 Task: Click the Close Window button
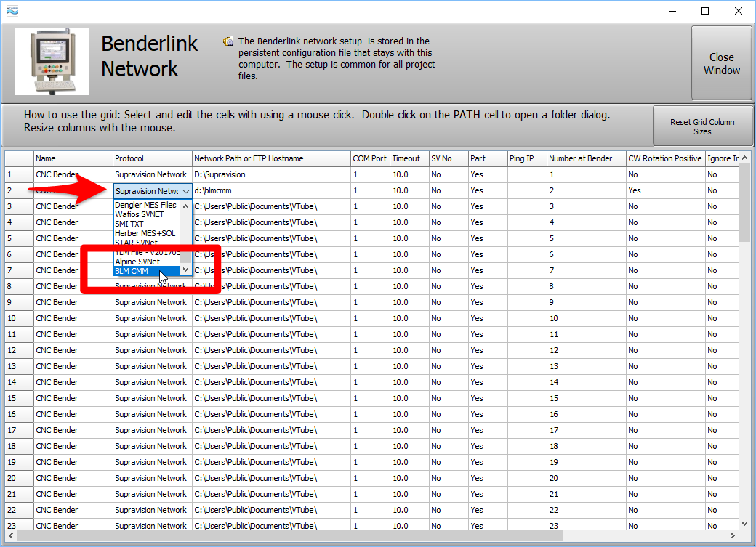(721, 63)
